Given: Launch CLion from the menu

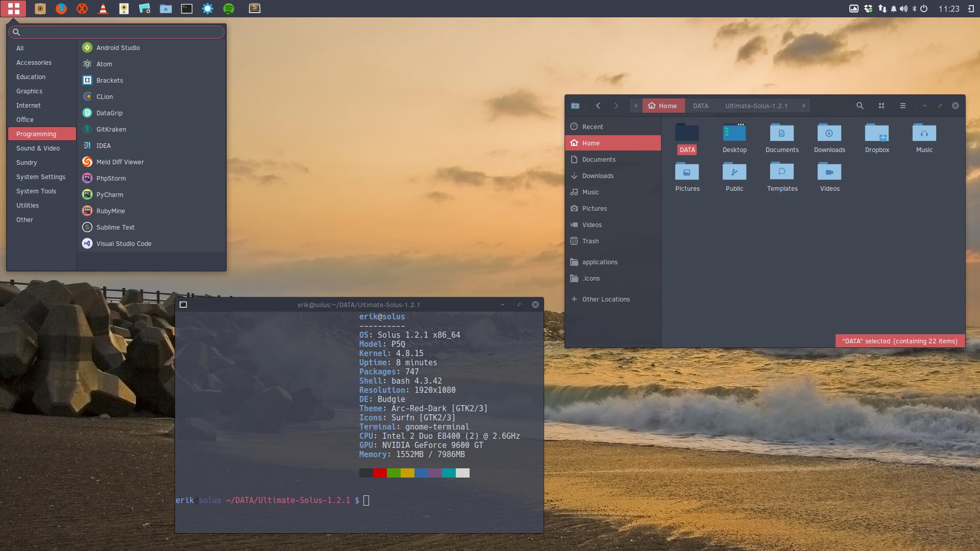Looking at the screenshot, I should click(x=152, y=96).
